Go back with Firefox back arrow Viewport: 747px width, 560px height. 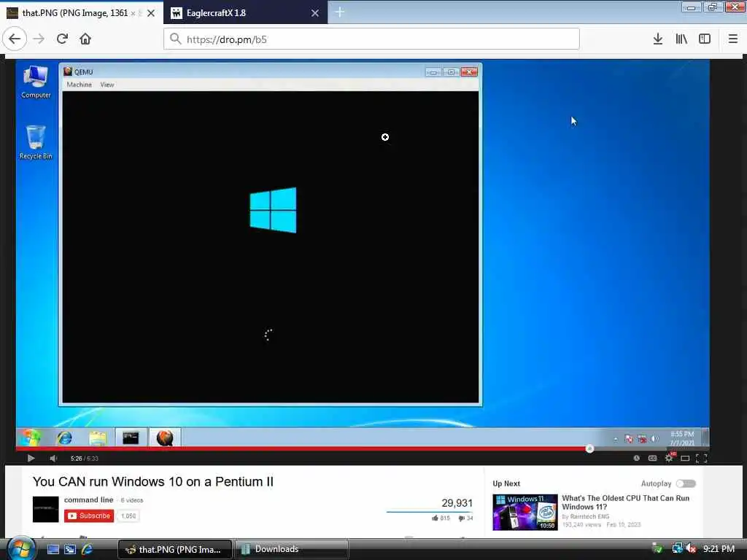coord(15,39)
